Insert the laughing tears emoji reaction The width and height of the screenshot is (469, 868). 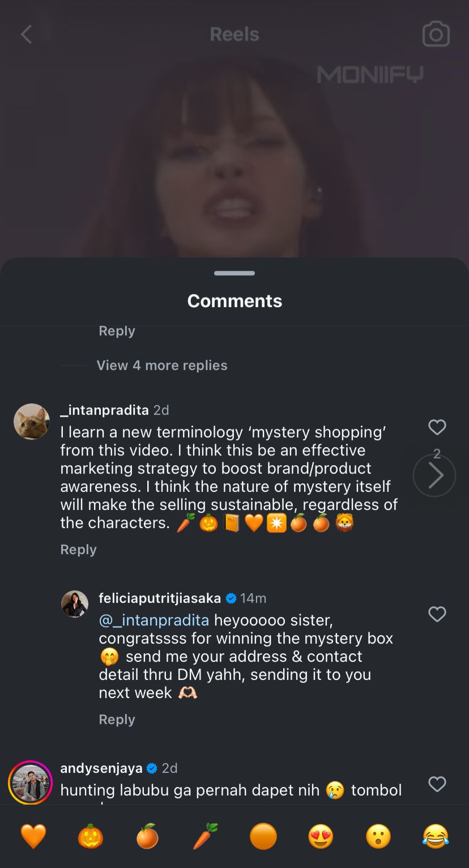coord(435,836)
